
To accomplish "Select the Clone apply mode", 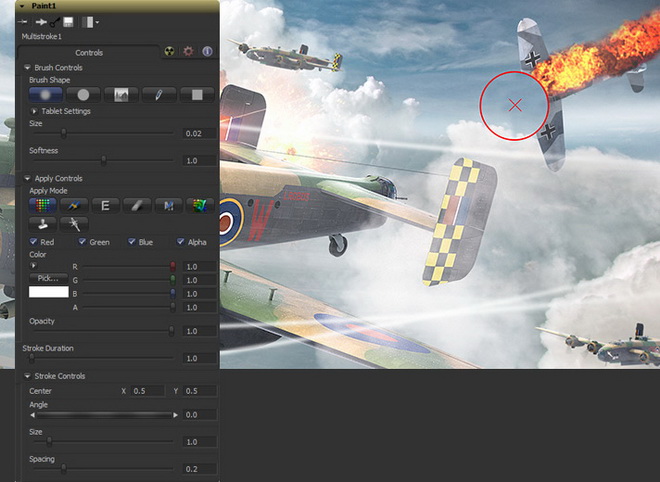I will (74, 205).
